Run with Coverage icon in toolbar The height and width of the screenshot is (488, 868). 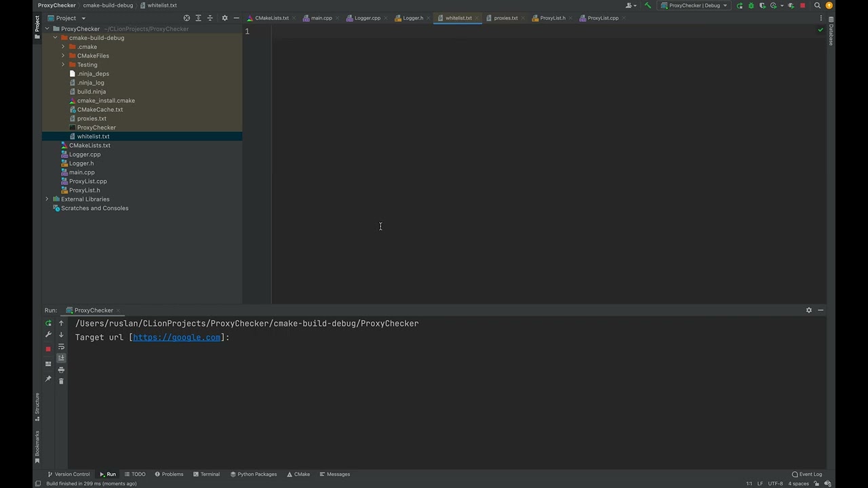click(x=762, y=5)
